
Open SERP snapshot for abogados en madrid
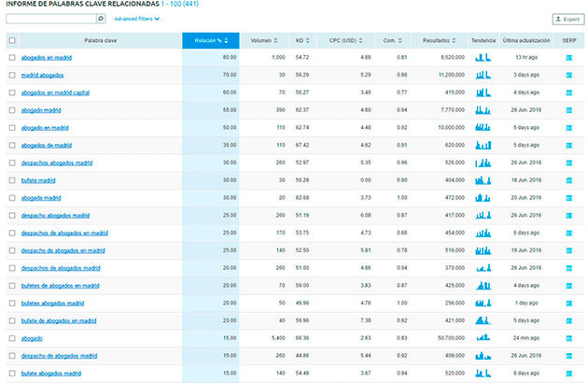(x=569, y=58)
